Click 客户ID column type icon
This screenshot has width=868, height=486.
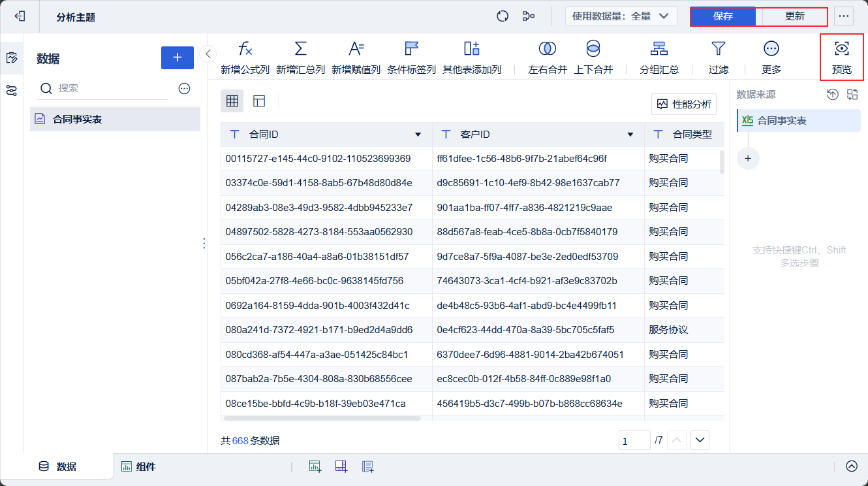(x=446, y=135)
